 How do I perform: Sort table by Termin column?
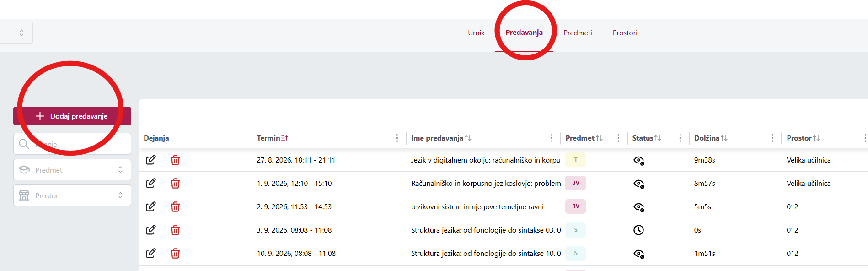coord(273,138)
